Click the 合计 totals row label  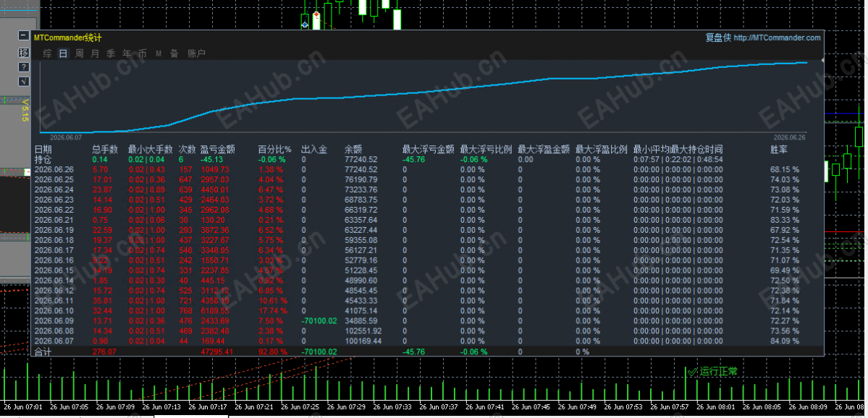pos(43,351)
